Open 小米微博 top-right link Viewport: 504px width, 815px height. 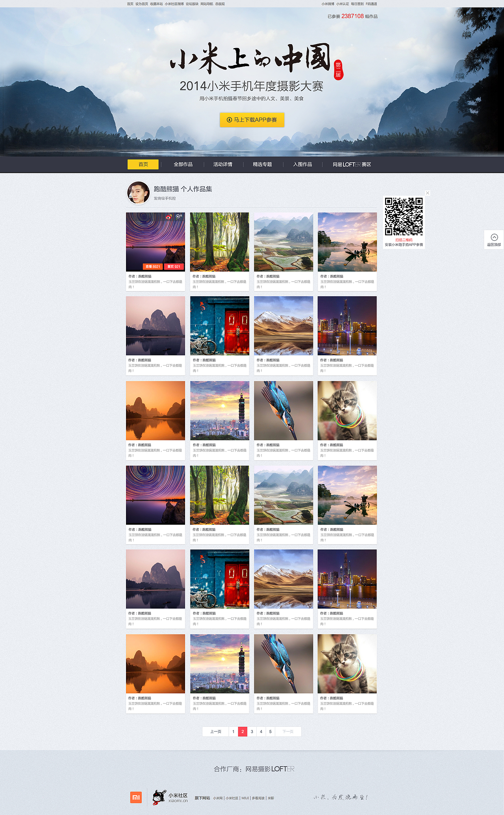point(328,4)
